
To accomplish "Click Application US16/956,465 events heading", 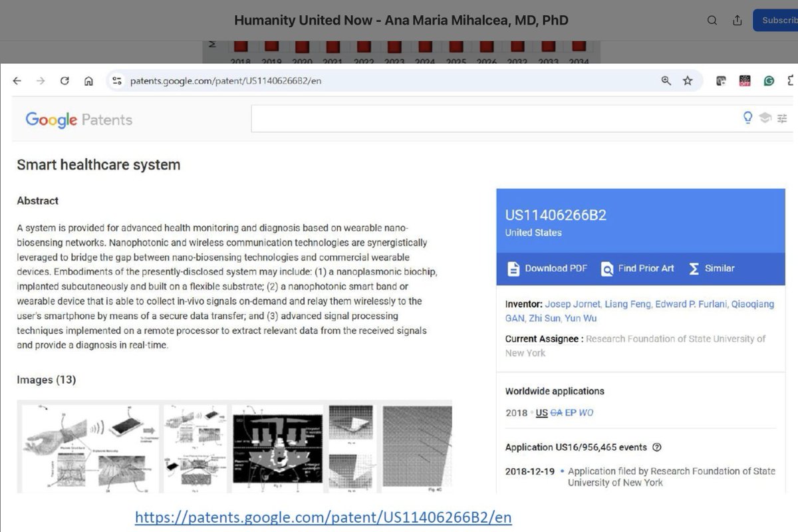I will pos(576,448).
